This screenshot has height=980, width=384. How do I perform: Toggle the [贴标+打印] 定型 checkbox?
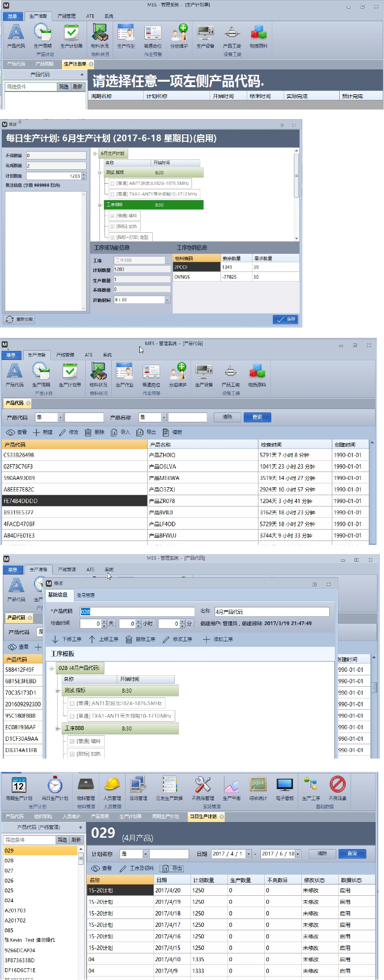(x=113, y=237)
